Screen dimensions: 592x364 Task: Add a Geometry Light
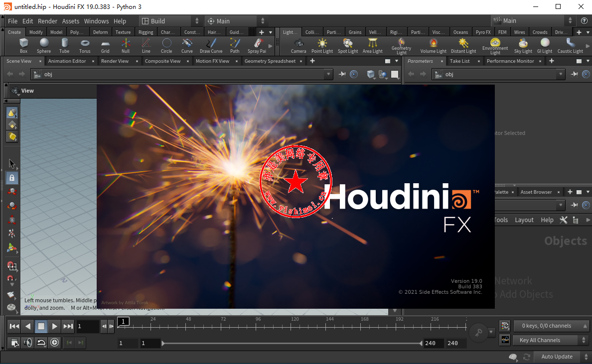click(x=401, y=46)
